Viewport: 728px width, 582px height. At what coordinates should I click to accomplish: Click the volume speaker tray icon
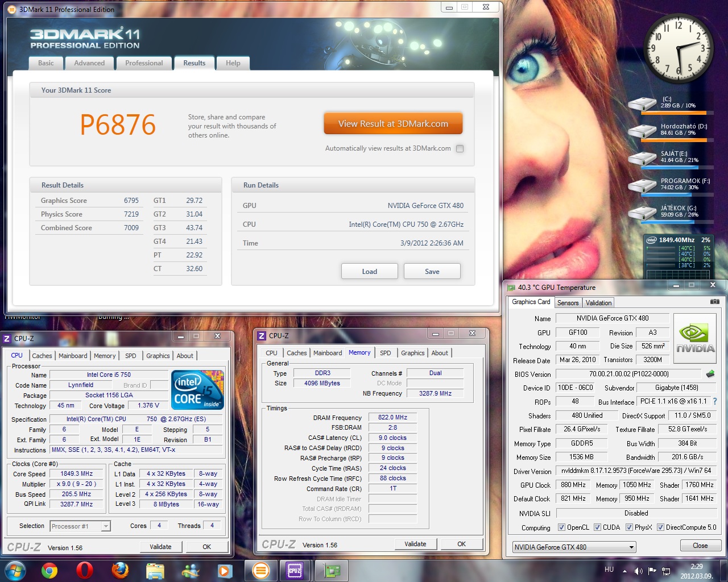638,571
